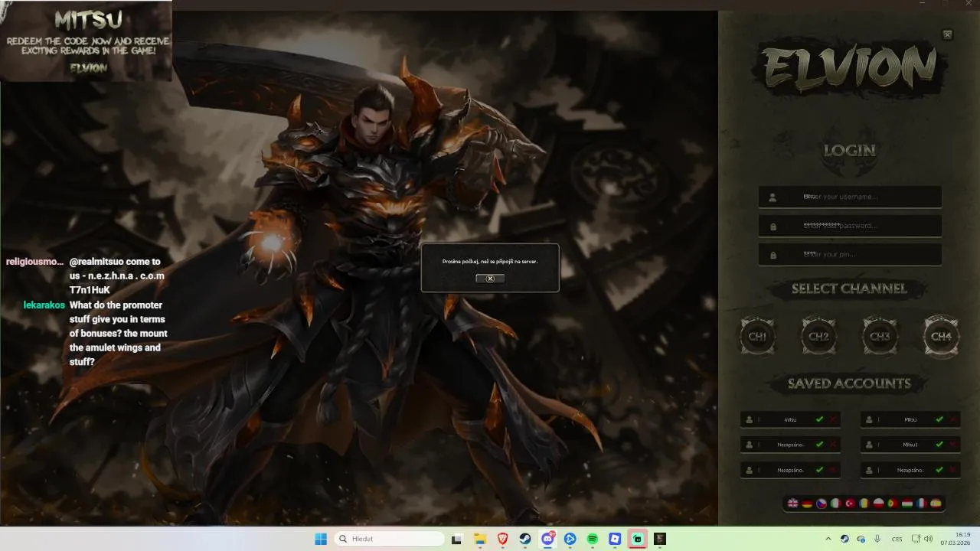Open Task View from the taskbar
980x551 pixels.
tap(457, 539)
